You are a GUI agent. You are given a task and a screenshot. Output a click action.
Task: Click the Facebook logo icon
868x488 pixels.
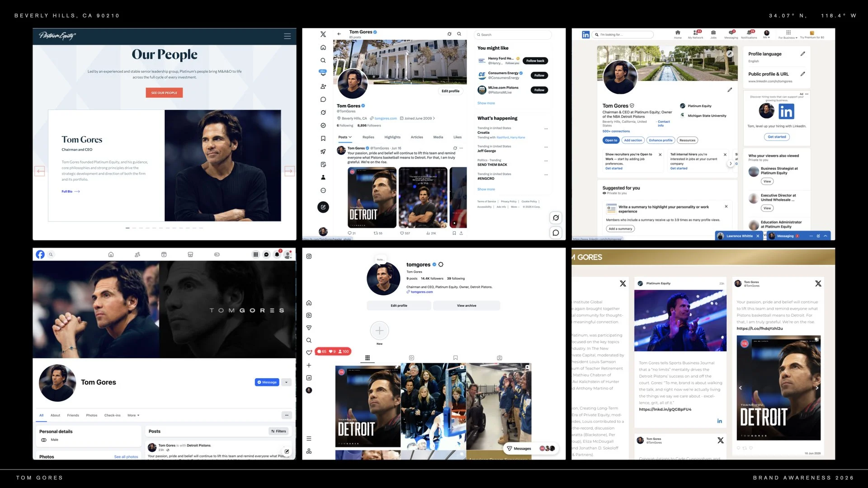tap(40, 254)
